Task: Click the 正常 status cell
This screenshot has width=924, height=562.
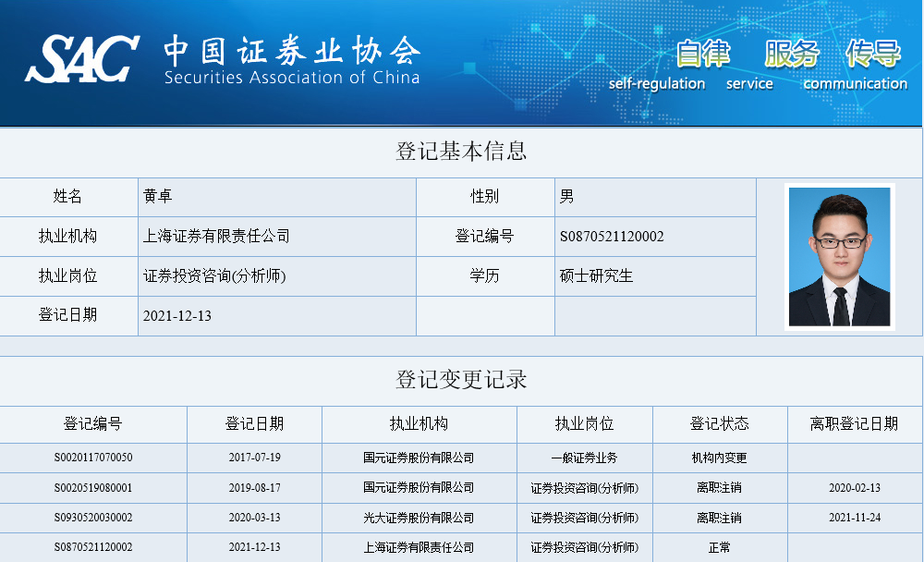Action: (x=720, y=547)
